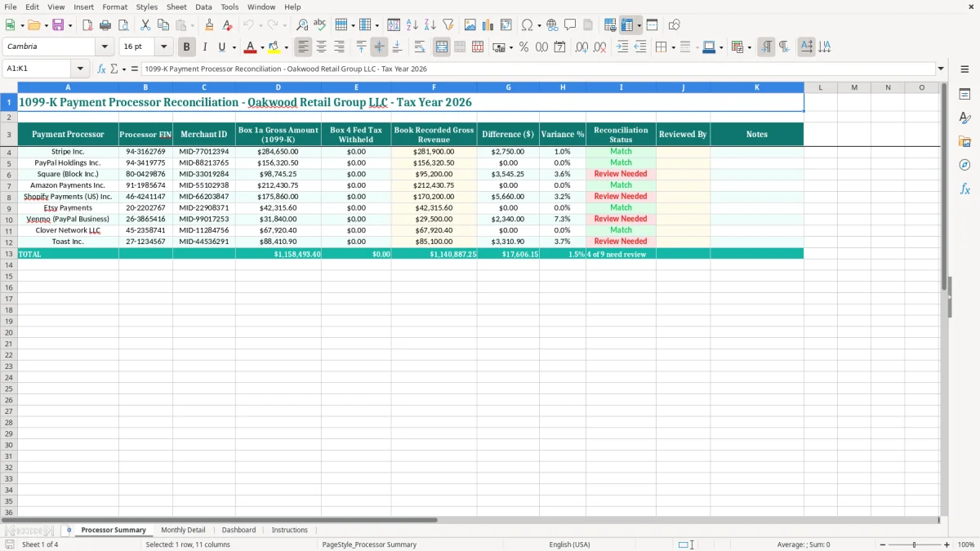The height and width of the screenshot is (551, 980).
Task: Click the Increase Indent icon
Action: coord(622,47)
